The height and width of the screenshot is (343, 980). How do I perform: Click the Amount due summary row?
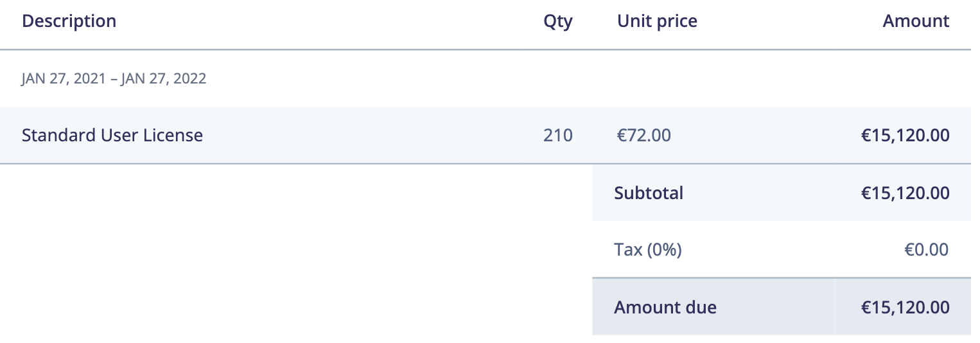(x=782, y=307)
